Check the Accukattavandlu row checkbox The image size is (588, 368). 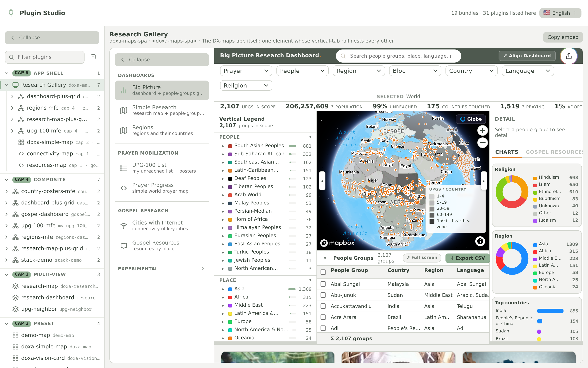tap(323, 306)
